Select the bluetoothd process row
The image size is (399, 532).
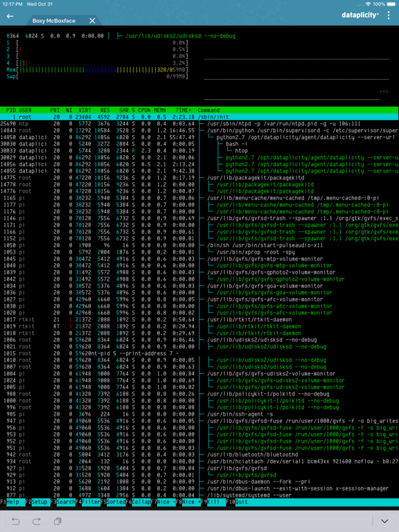(199, 454)
